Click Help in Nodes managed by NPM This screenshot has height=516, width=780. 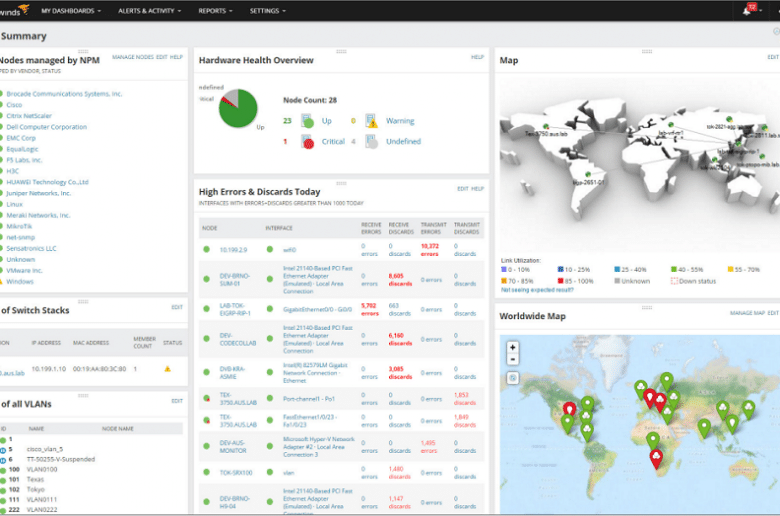176,57
